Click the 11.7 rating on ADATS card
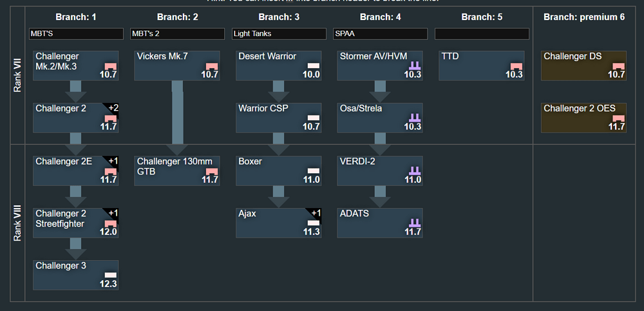Image resolution: width=644 pixels, height=311 pixels. pos(413,232)
